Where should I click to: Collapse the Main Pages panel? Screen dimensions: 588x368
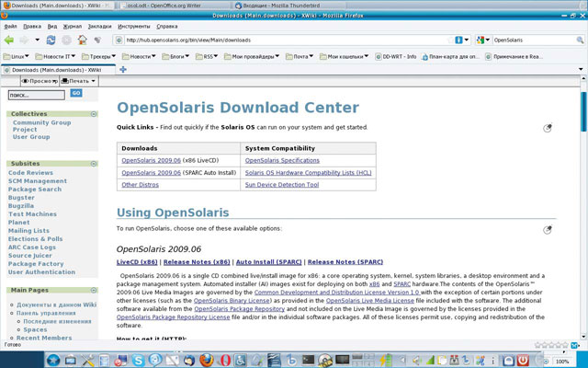pos(94,291)
